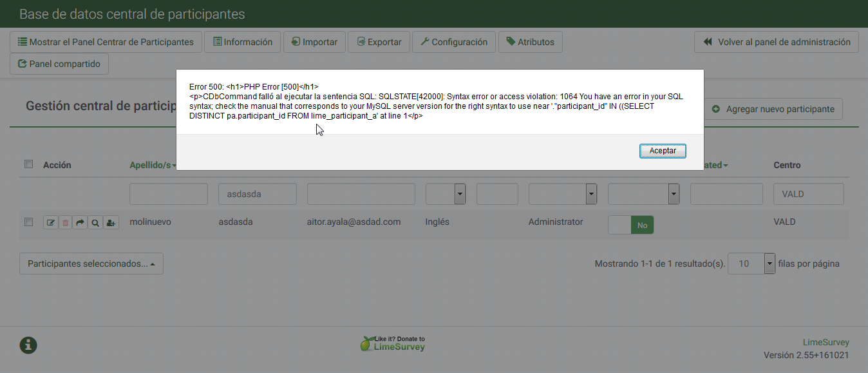The image size is (868, 373).
Task: Check the molinuevo row checkbox
Action: pos(28,222)
